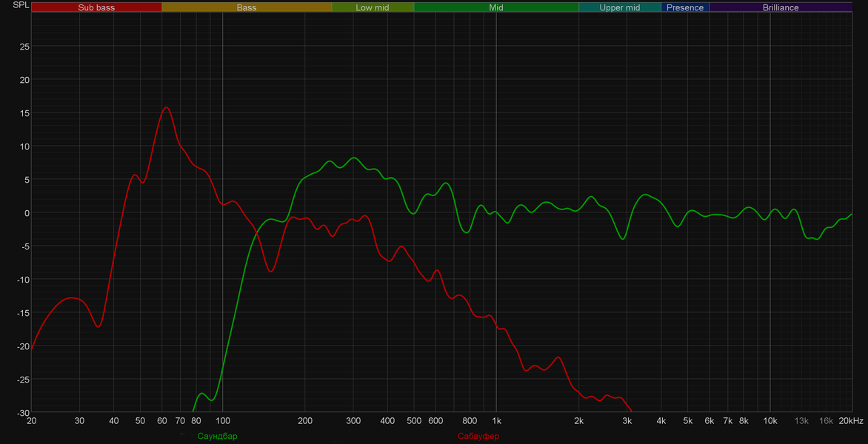Click the 2k frequency axis label
Viewport: 868px width, 444px height.
click(x=579, y=421)
